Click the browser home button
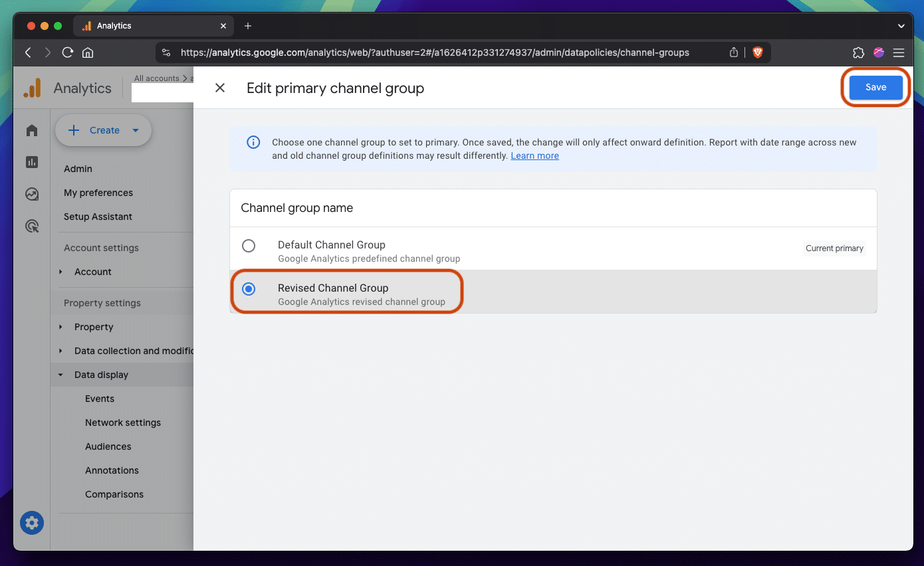 point(88,52)
